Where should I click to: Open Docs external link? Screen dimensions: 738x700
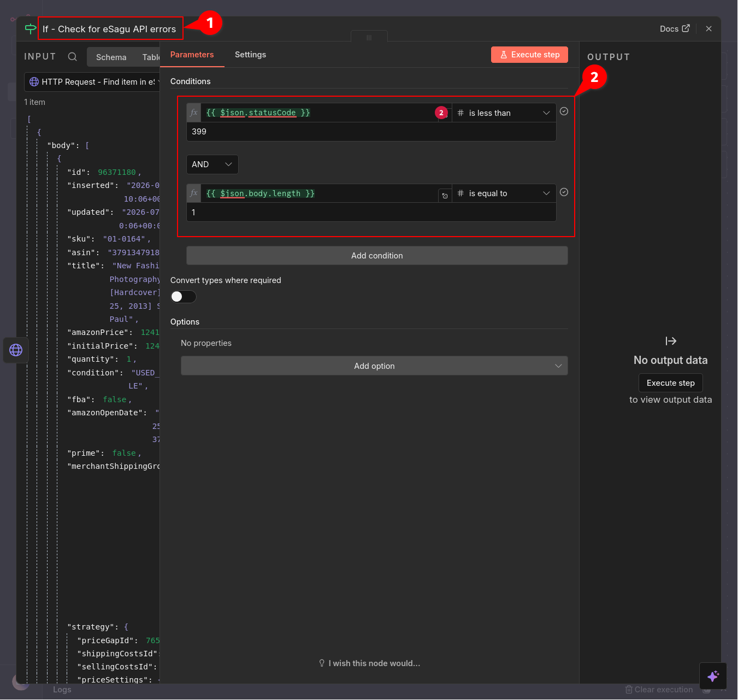click(x=675, y=29)
